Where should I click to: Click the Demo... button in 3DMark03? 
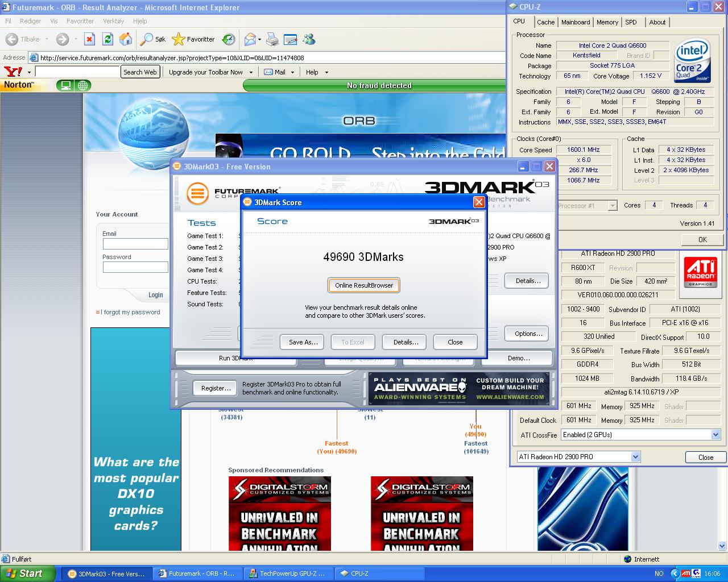coord(519,358)
